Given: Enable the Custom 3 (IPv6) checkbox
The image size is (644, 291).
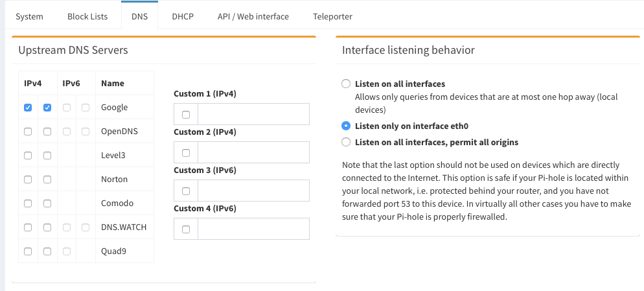Looking at the screenshot, I should [x=186, y=191].
